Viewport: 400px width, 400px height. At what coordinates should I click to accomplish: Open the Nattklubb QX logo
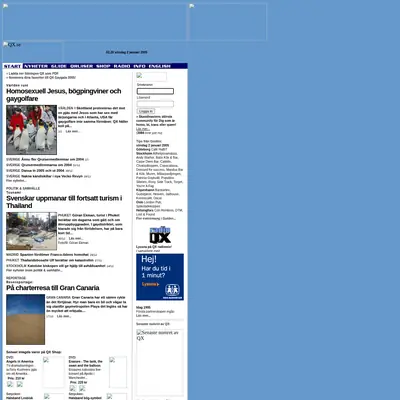(x=160, y=235)
